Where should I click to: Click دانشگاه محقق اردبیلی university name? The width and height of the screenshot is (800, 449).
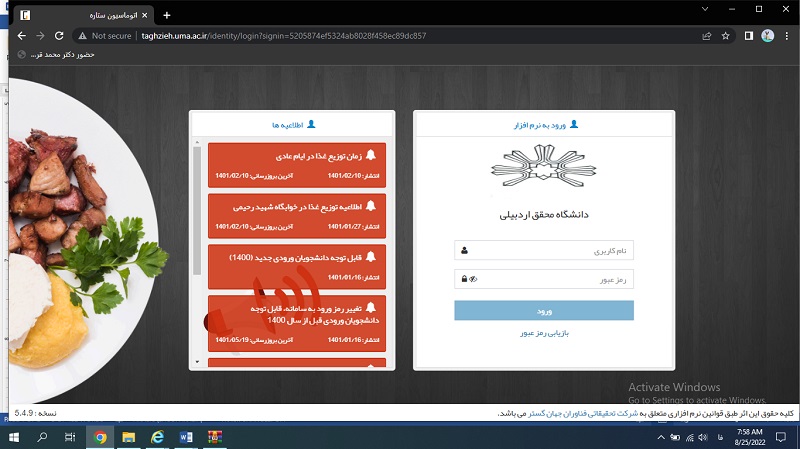click(x=544, y=215)
